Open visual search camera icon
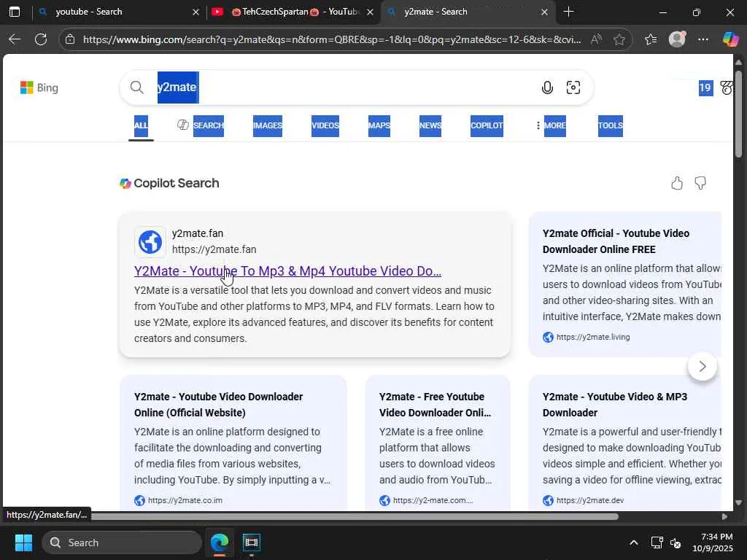This screenshot has width=747, height=560. point(573,87)
